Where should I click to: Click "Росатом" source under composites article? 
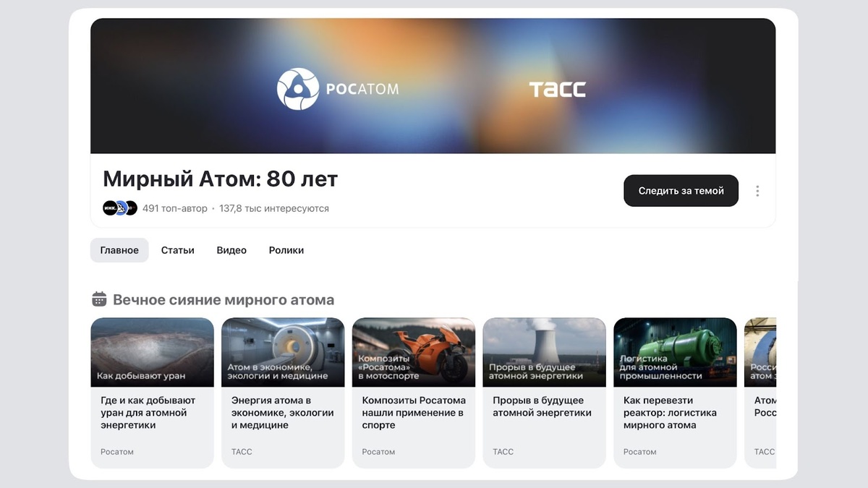(379, 452)
